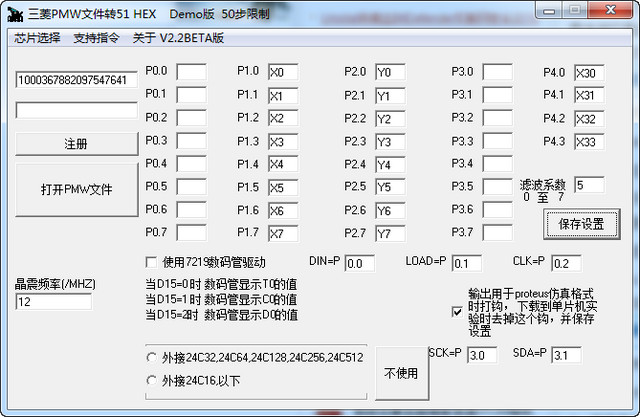
Task: Click the P3.6 input field
Action: pyautogui.click(x=498, y=210)
